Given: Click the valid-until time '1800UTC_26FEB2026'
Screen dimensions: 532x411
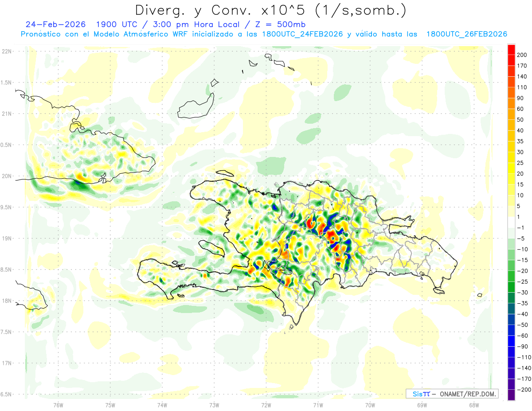Looking at the screenshot, I should tap(467, 34).
